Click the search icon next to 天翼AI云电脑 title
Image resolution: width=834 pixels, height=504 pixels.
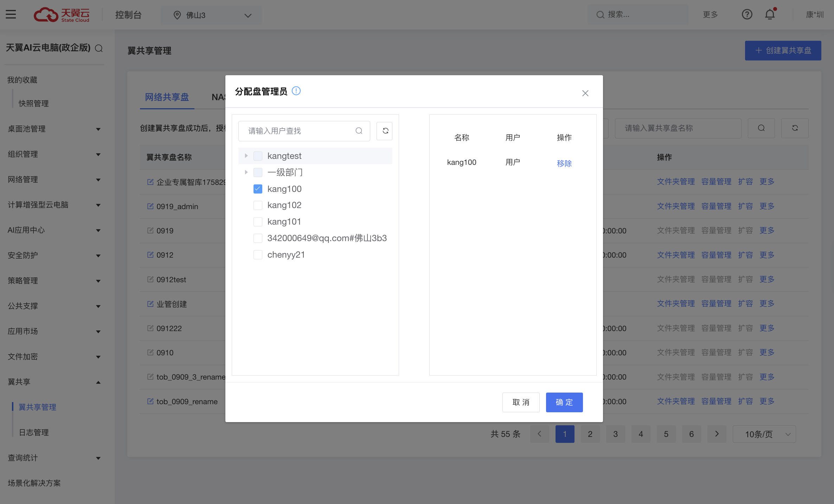tap(99, 48)
